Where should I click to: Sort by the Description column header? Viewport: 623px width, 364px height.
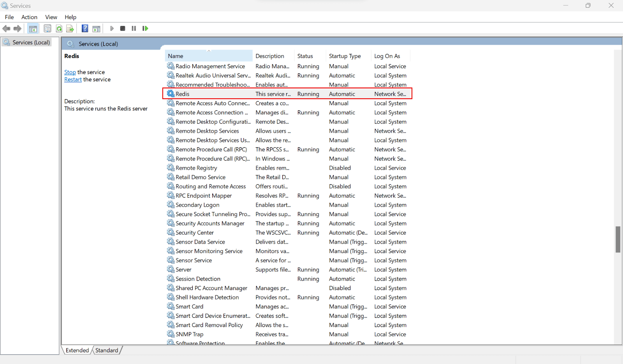[273, 56]
